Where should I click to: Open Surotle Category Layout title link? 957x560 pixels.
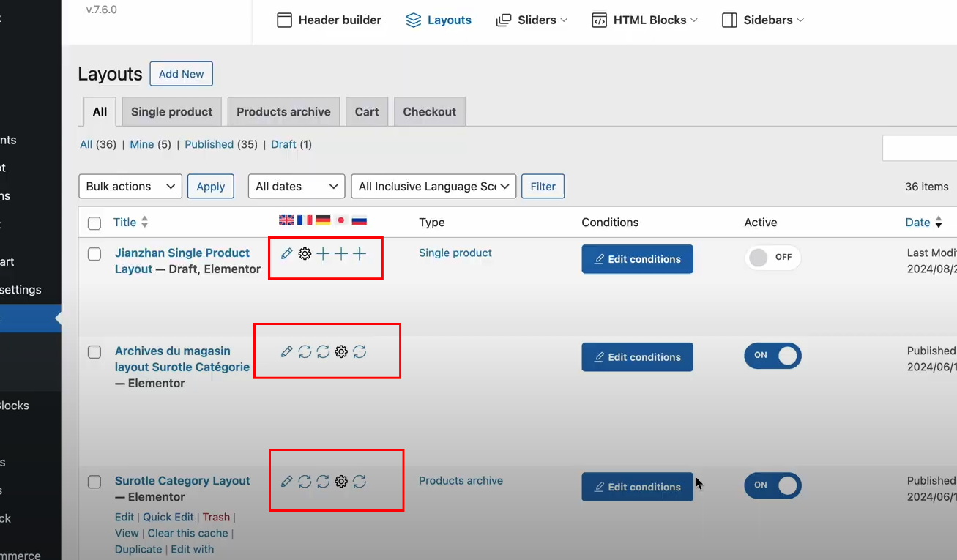tap(182, 481)
